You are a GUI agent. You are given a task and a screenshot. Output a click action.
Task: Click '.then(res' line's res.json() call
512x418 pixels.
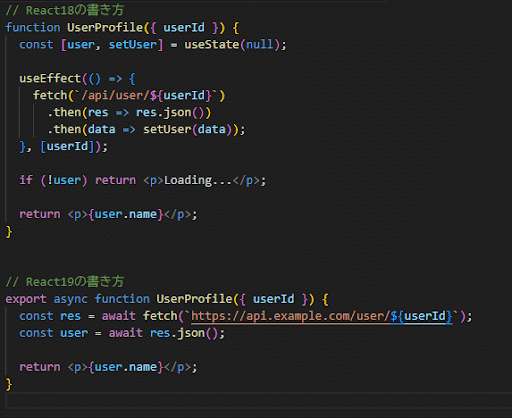173,112
